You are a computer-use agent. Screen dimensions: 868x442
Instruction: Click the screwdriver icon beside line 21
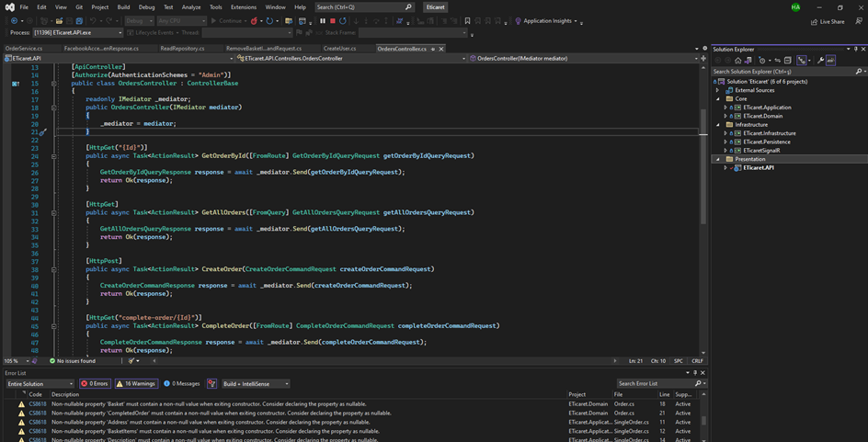tap(43, 132)
